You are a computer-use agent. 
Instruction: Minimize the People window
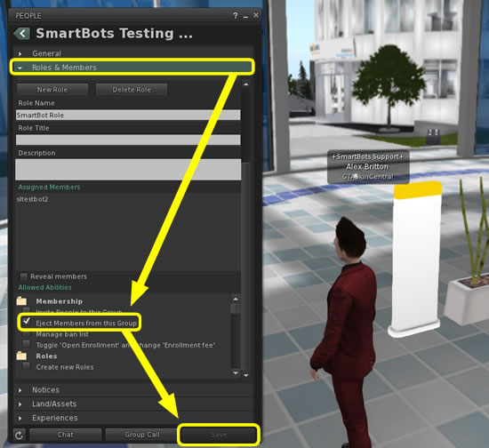[245, 17]
